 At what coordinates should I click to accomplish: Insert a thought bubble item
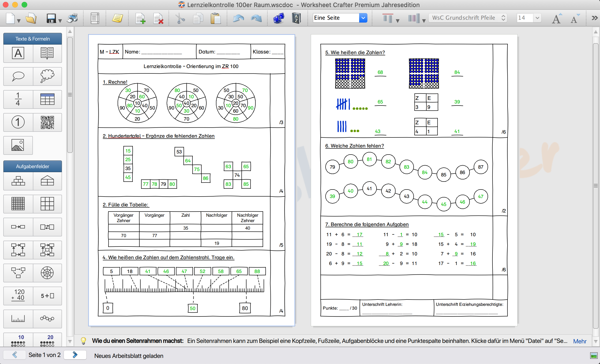coord(47,76)
